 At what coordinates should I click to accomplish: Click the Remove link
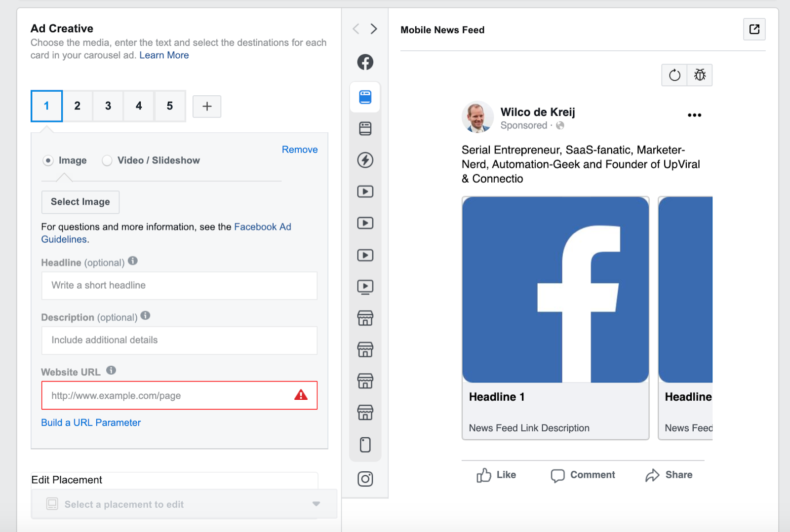(x=300, y=150)
